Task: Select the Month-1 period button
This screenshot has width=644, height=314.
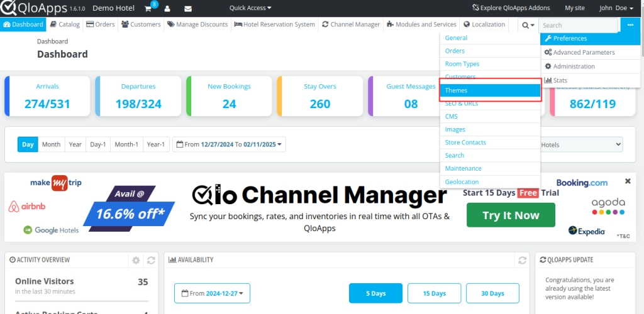Action: click(126, 144)
